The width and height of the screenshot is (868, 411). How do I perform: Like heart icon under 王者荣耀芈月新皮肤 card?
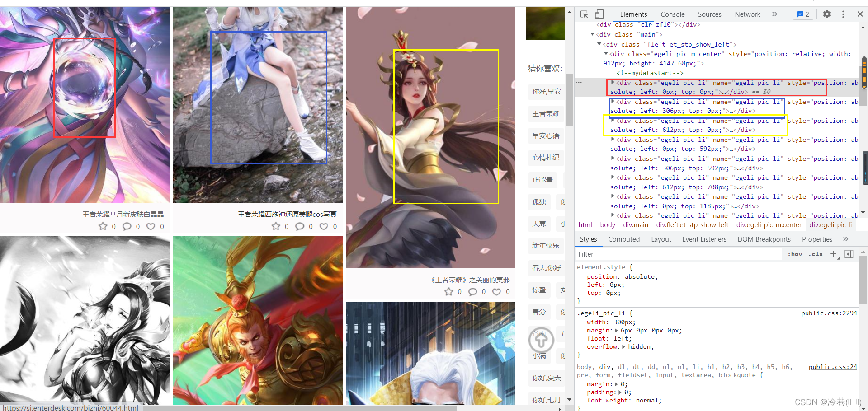[x=151, y=226]
